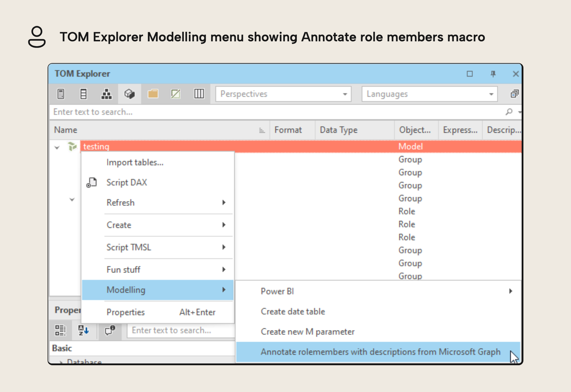Viewport: 571px width, 392px height.
Task: Switch properties to categorized view icon
Action: [60, 330]
